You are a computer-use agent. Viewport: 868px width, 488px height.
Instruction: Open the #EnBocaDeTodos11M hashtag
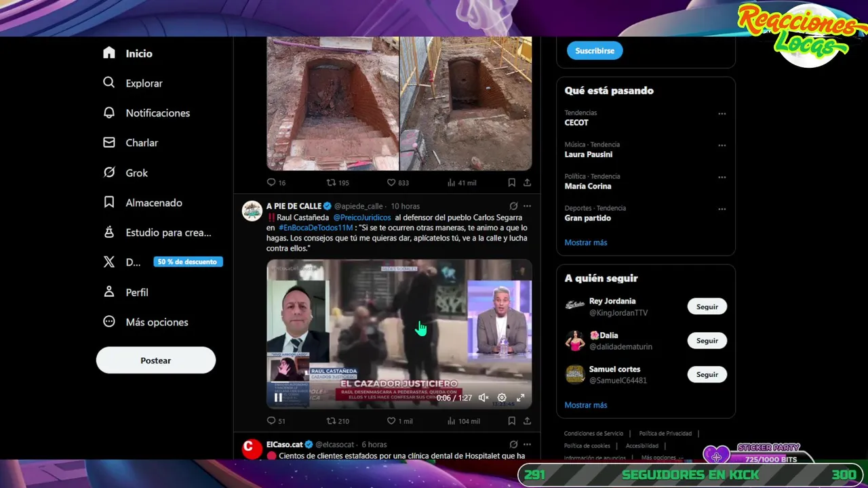pyautogui.click(x=315, y=228)
